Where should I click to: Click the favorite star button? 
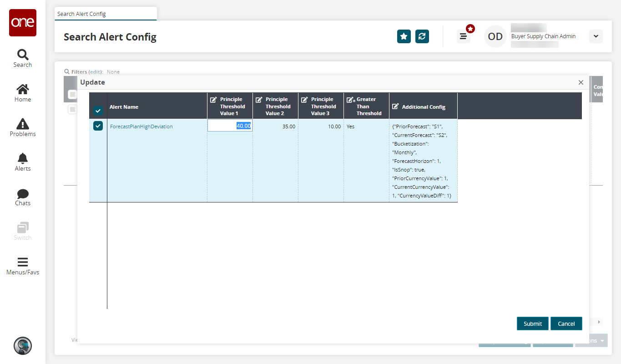(x=404, y=36)
